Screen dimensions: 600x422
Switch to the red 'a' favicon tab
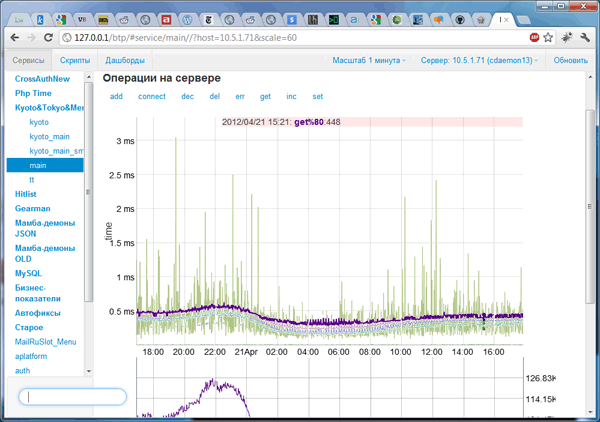coord(166,20)
